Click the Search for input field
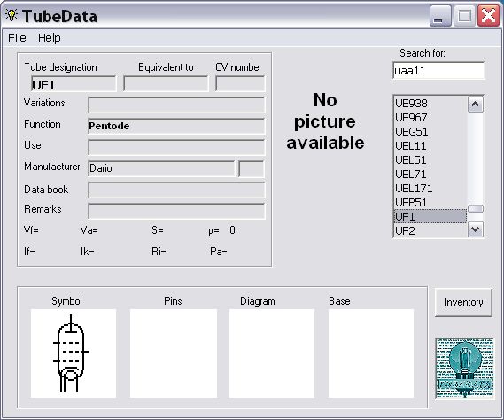Viewport: 504px width, 420px height. pyautogui.click(x=438, y=70)
